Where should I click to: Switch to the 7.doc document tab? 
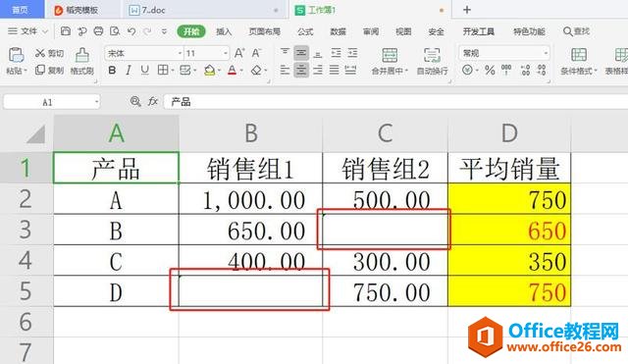(153, 10)
